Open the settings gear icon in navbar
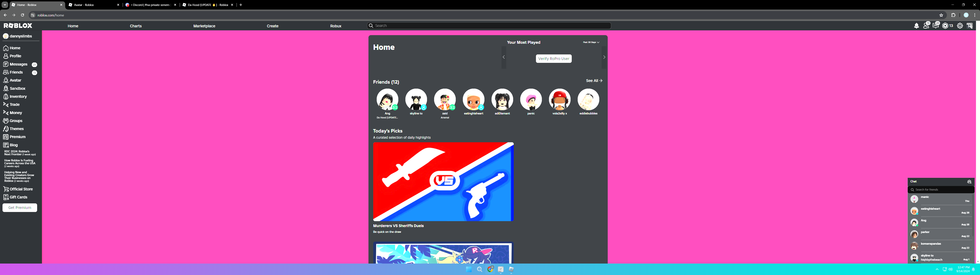 960,26
